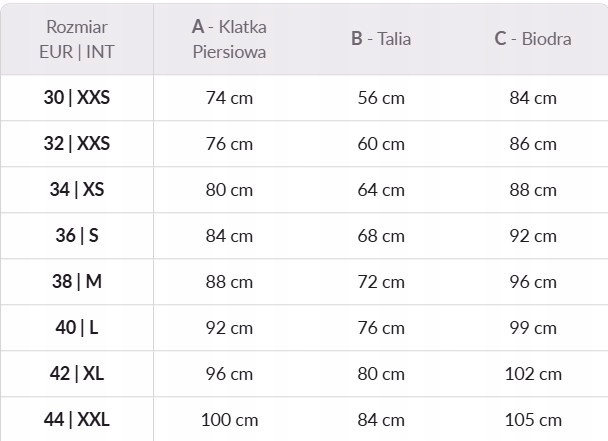Select the 100 cm chest measurement
This screenshot has width=608, height=441.
tap(229, 420)
